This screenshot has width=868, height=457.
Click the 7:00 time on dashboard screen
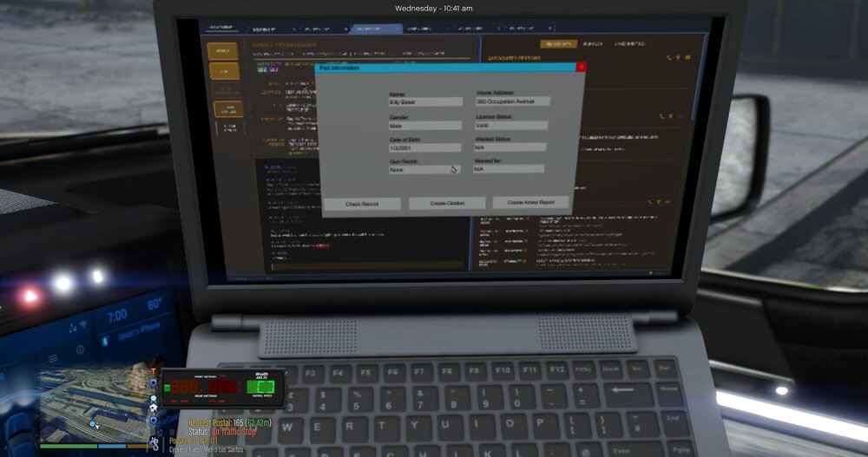pos(117,316)
